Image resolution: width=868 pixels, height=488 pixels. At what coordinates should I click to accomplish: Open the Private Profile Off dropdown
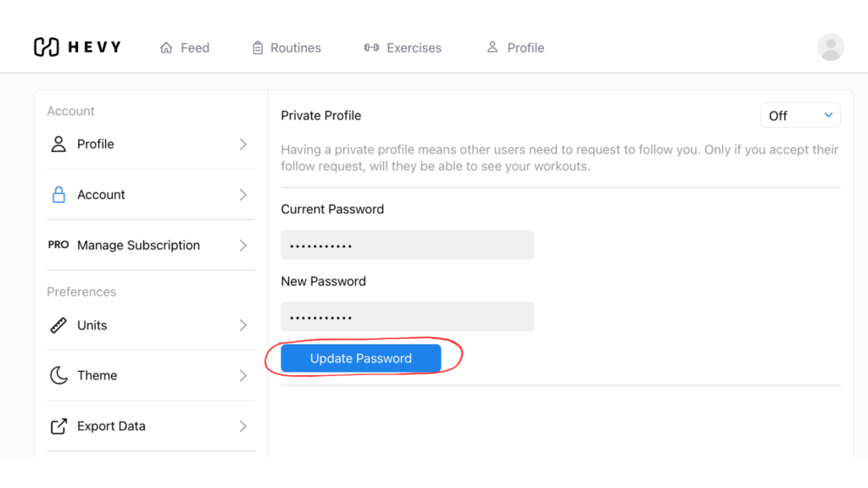[800, 115]
